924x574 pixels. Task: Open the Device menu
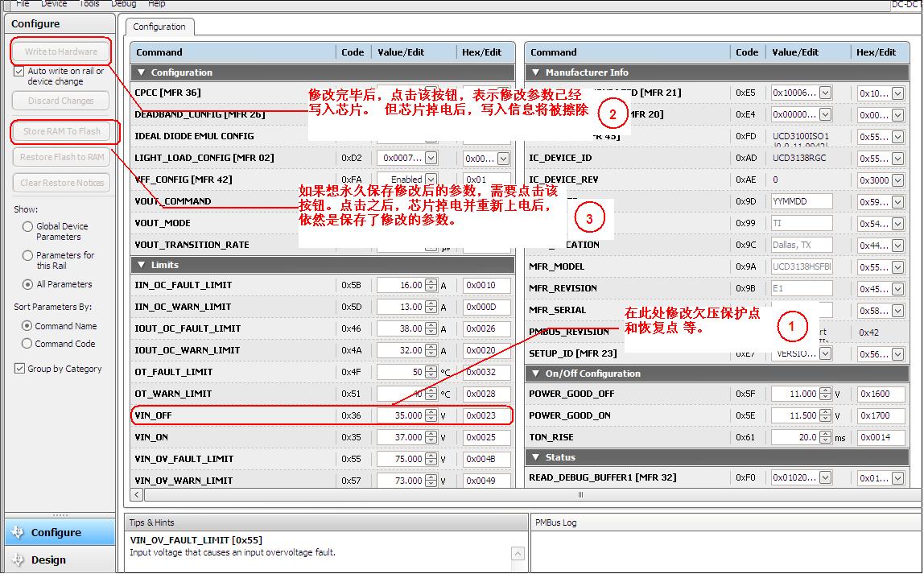click(54, 3)
